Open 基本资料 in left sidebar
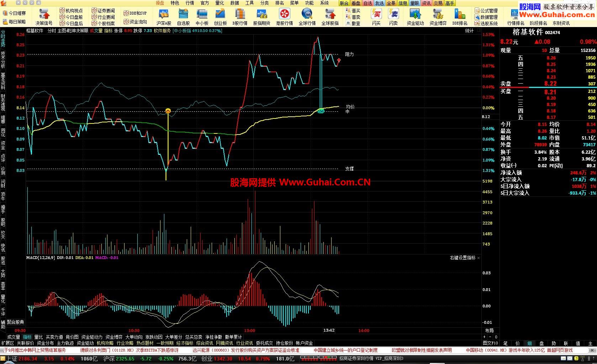 point(3,81)
